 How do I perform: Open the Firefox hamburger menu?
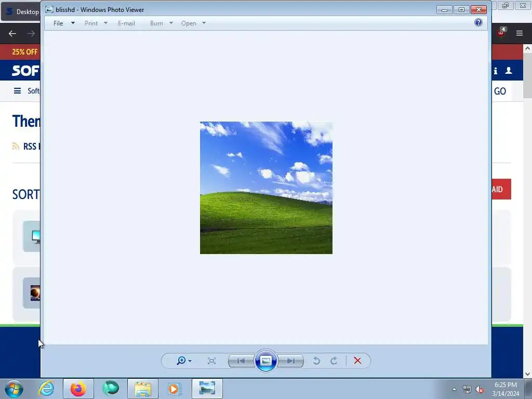tap(520, 33)
